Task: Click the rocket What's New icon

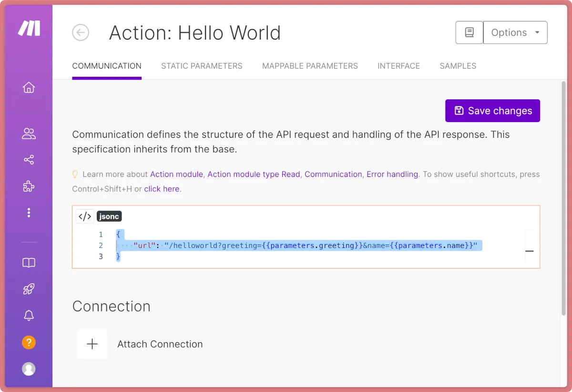Action: pos(29,289)
